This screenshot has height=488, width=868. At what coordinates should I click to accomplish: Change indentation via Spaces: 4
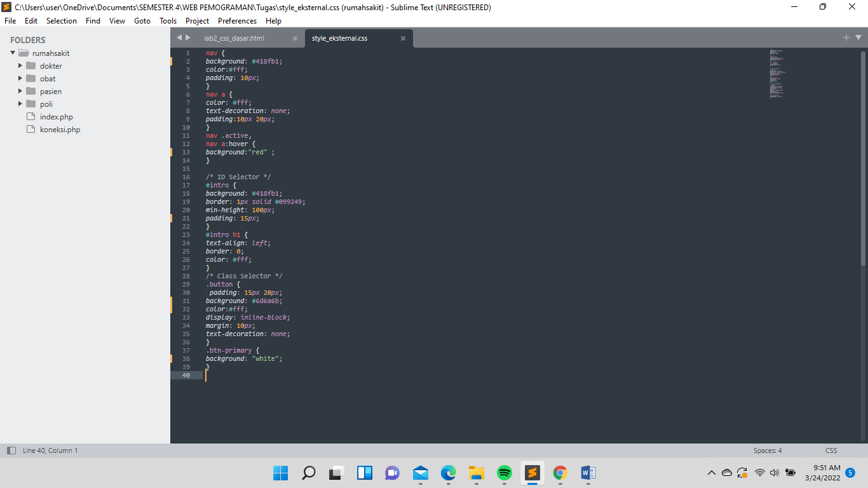[x=768, y=451]
